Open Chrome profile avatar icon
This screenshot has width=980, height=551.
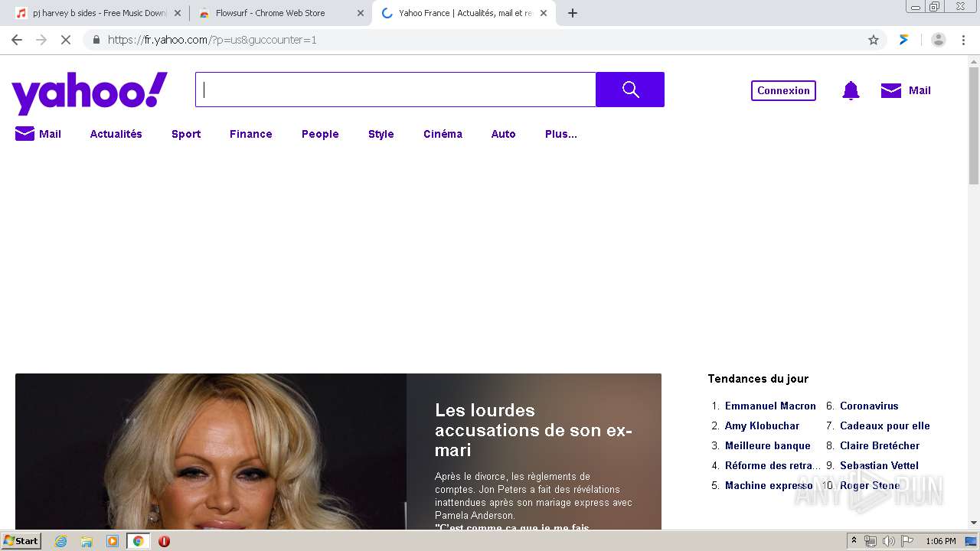(x=939, y=40)
